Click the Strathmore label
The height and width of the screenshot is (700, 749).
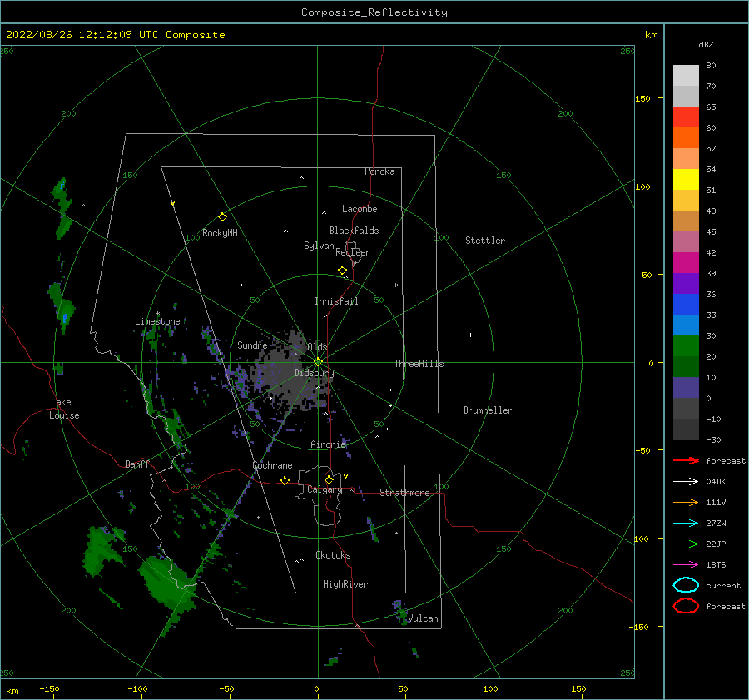404,493
